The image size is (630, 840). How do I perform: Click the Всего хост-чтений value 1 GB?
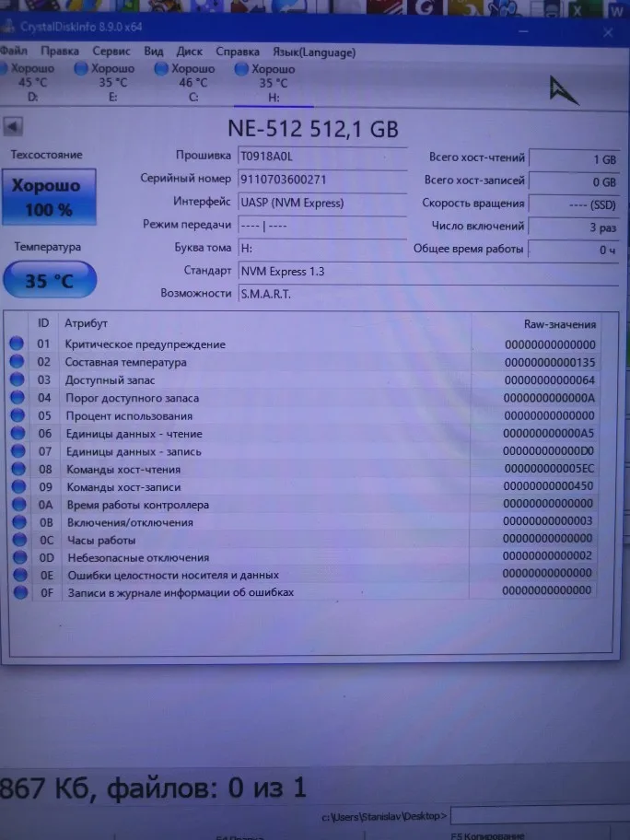click(575, 159)
